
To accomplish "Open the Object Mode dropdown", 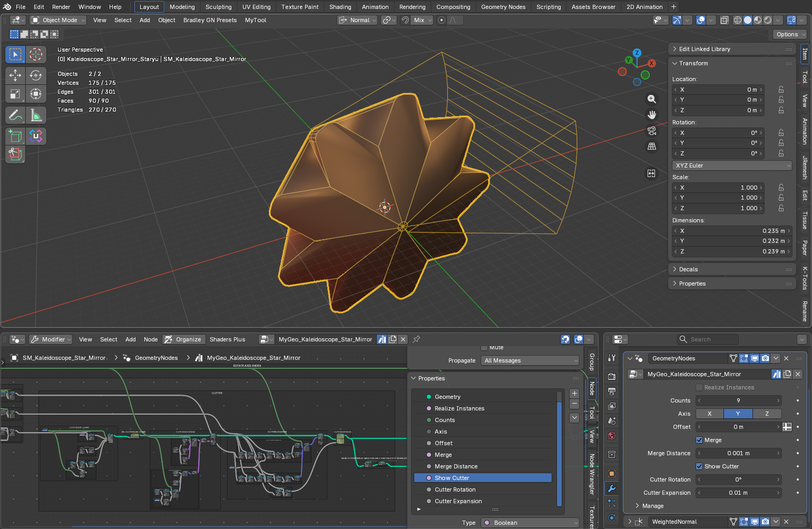I will click(58, 20).
